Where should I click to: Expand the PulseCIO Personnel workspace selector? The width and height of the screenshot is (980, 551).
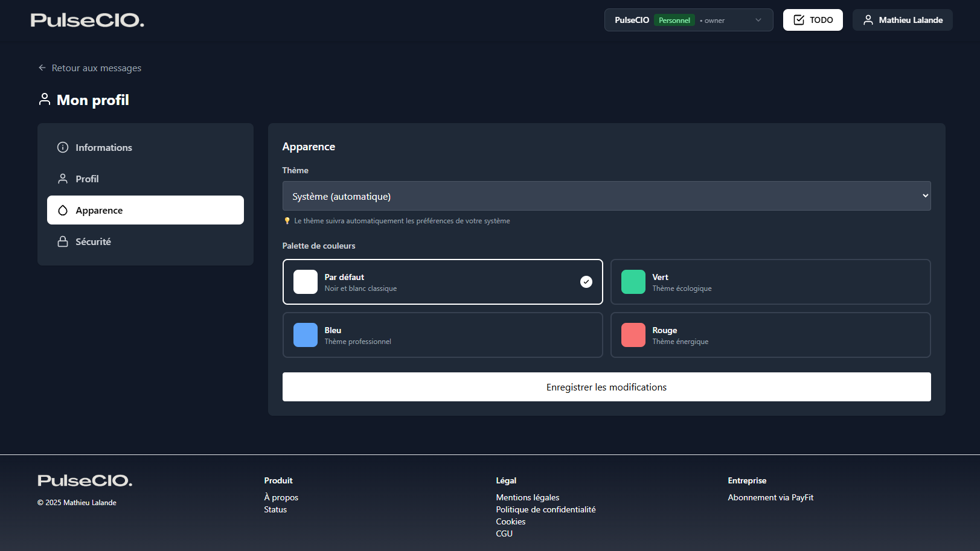pyautogui.click(x=688, y=20)
